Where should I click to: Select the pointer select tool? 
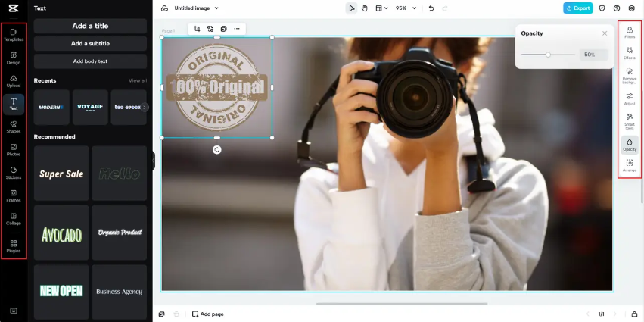click(x=352, y=8)
